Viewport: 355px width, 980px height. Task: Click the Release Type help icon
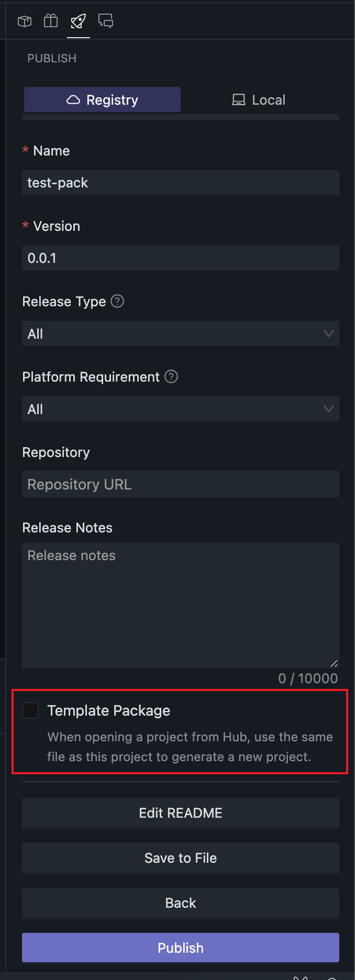(x=118, y=302)
